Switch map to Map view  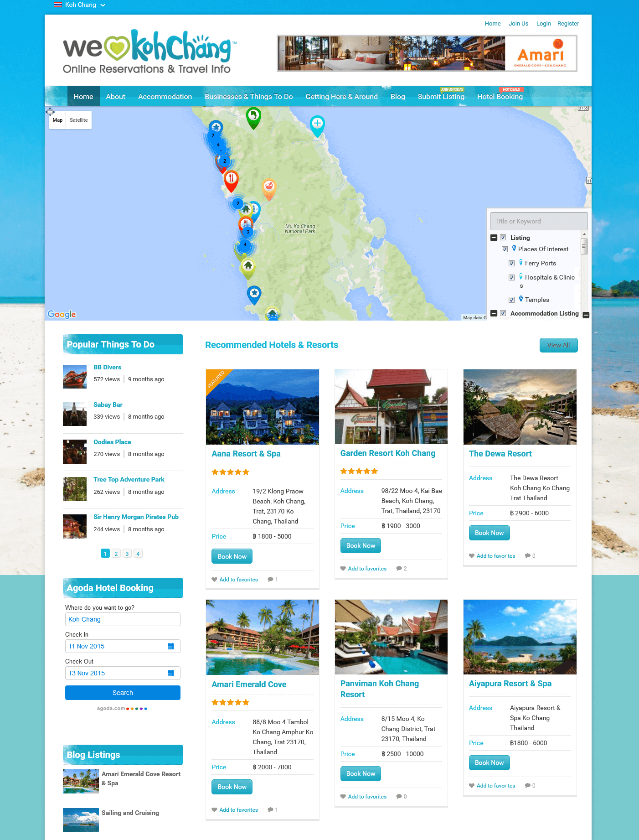click(x=57, y=120)
